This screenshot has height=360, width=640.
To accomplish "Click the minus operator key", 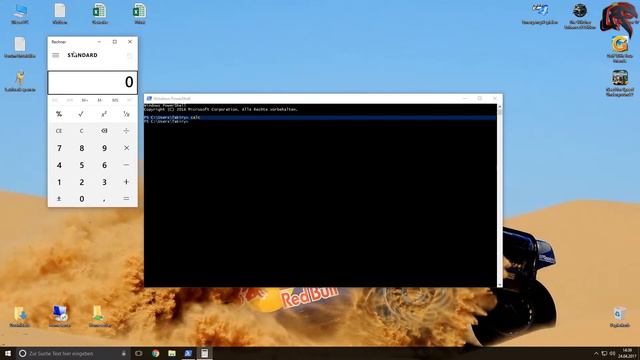I will 126,165.
